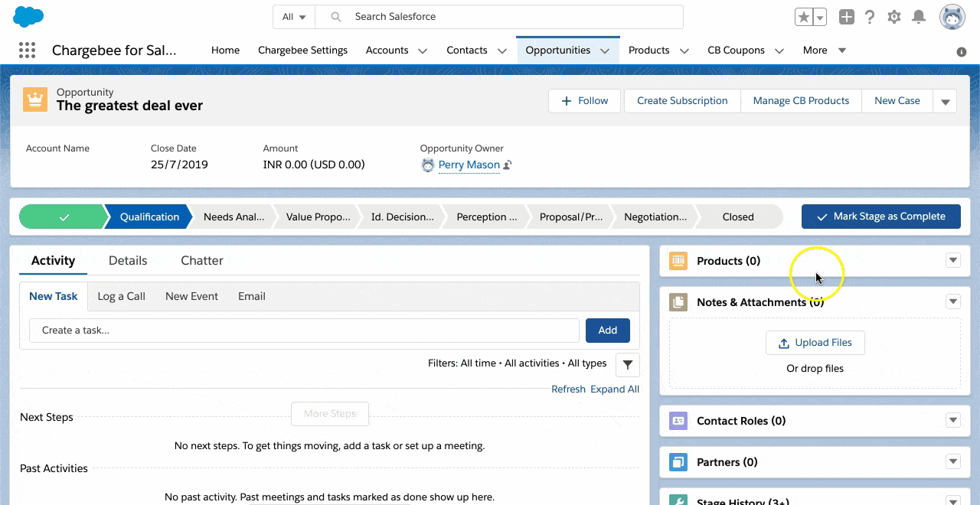Expand the Products related list dropdown

(953, 261)
